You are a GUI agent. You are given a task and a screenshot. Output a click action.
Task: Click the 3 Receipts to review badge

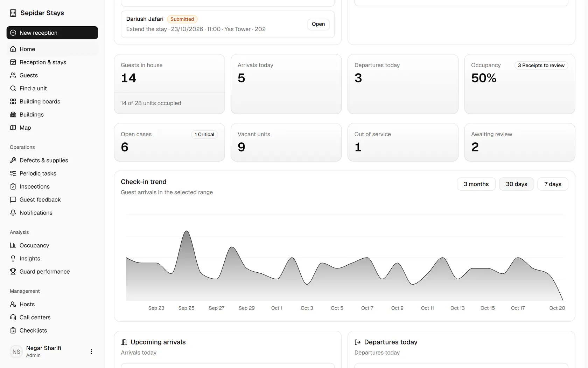click(541, 66)
